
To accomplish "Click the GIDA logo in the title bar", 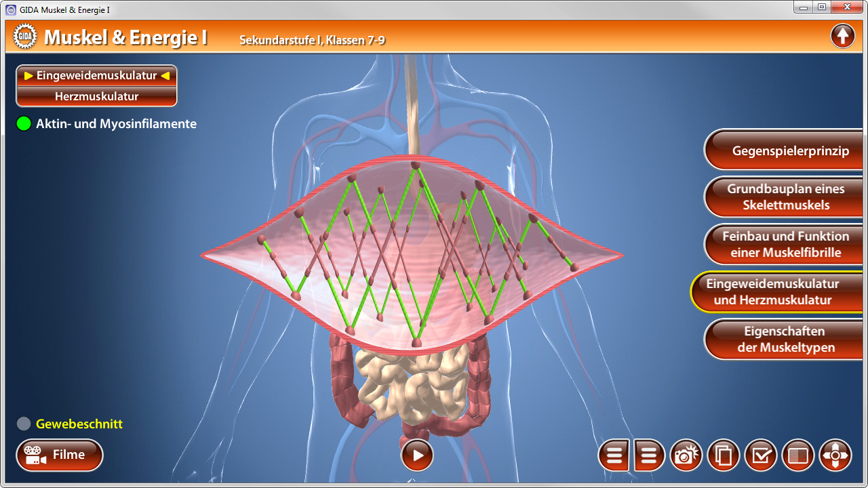I will [25, 35].
